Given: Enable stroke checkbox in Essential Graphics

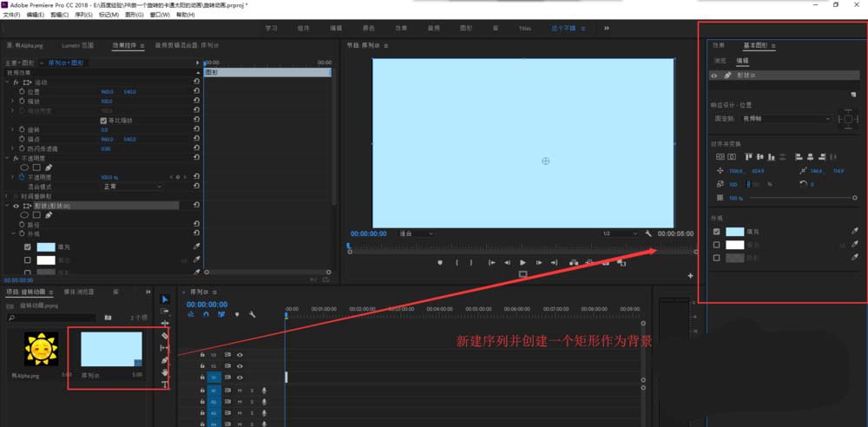Looking at the screenshot, I should pyautogui.click(x=717, y=245).
